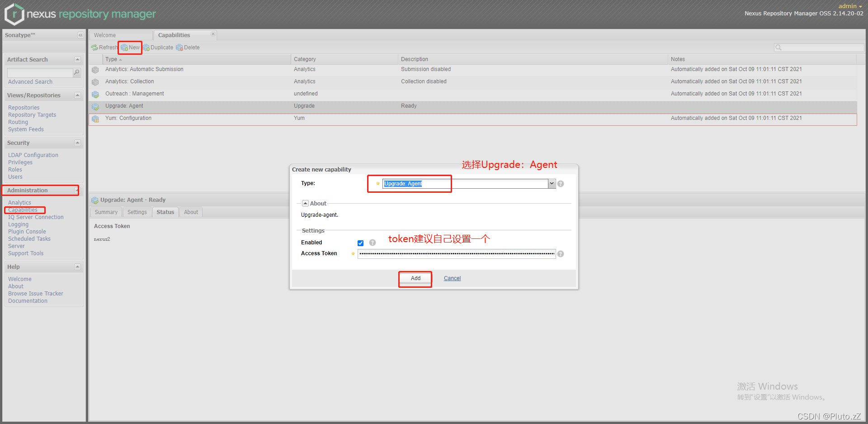Click help icon next to Type field
Screen dimensions: 868x424
[x=561, y=184]
